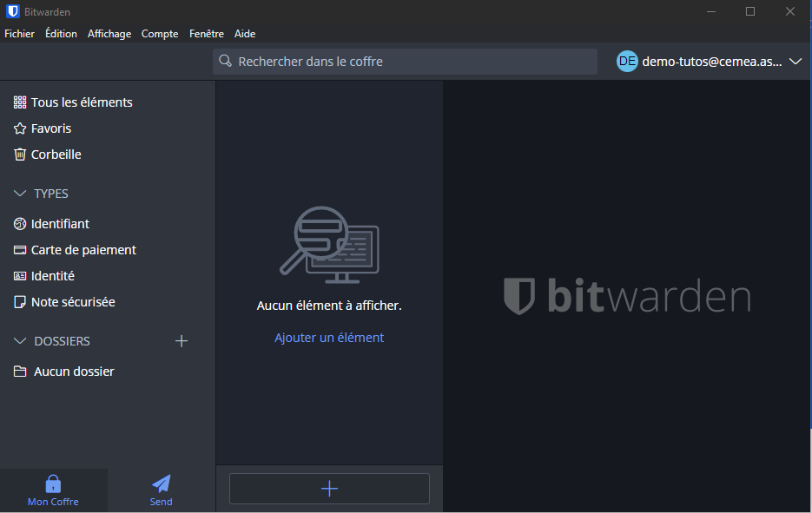Click the Aucun dossier folder icon
This screenshot has width=812, height=513.
point(20,372)
